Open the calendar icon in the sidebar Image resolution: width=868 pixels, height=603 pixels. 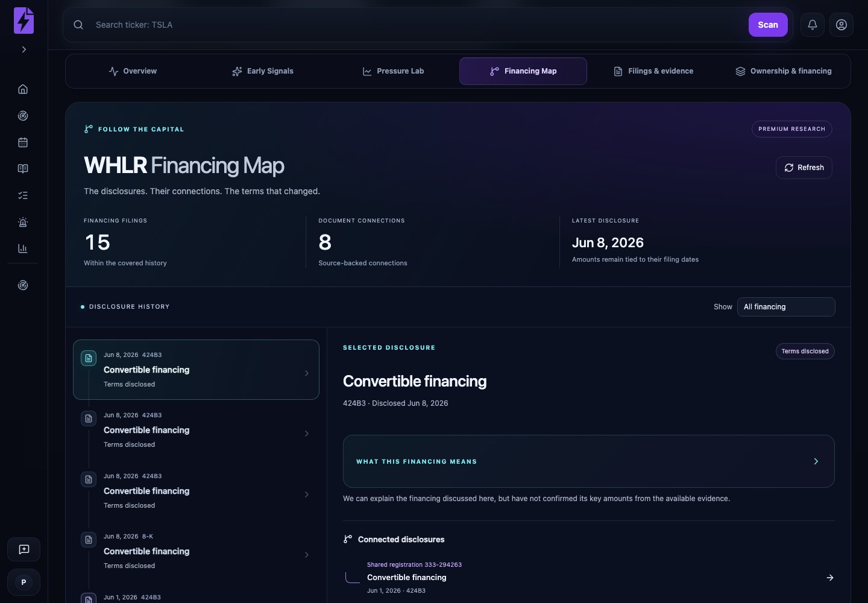coord(23,142)
